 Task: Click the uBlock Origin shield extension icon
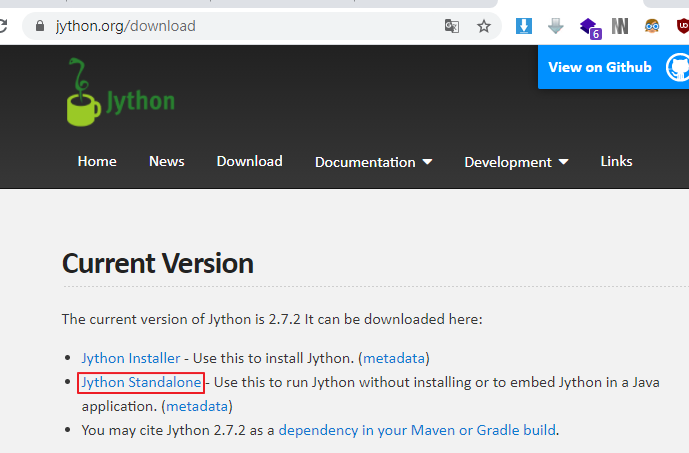(682, 26)
